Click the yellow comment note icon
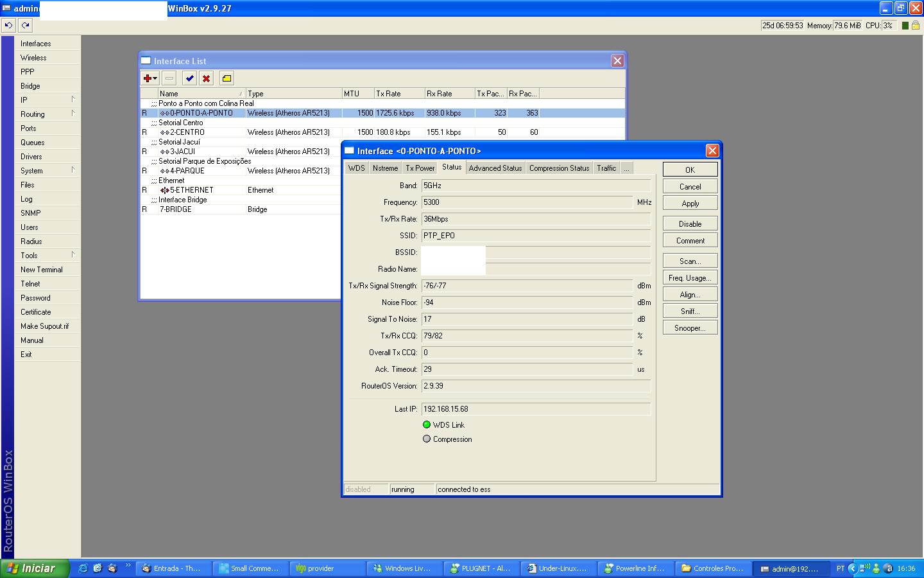The image size is (924, 578). click(x=227, y=78)
